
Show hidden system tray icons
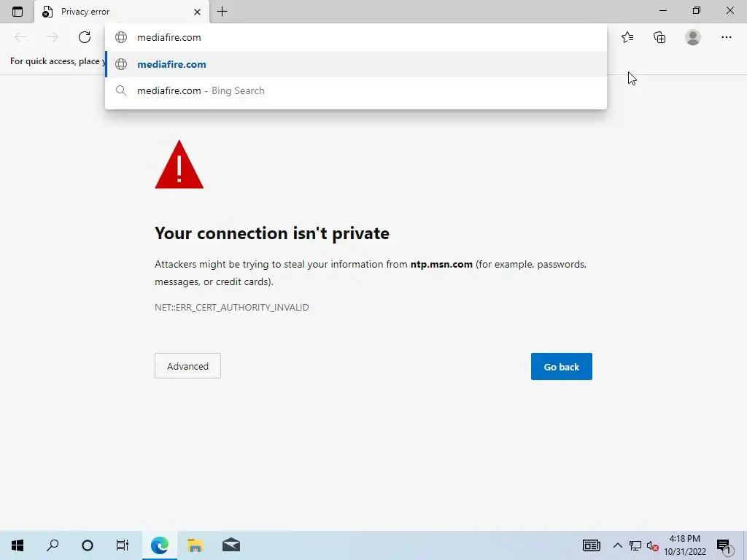[x=617, y=545]
